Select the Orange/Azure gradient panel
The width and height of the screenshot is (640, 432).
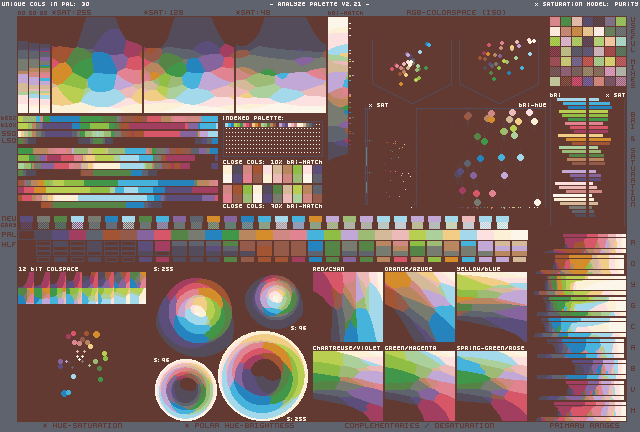419,309
